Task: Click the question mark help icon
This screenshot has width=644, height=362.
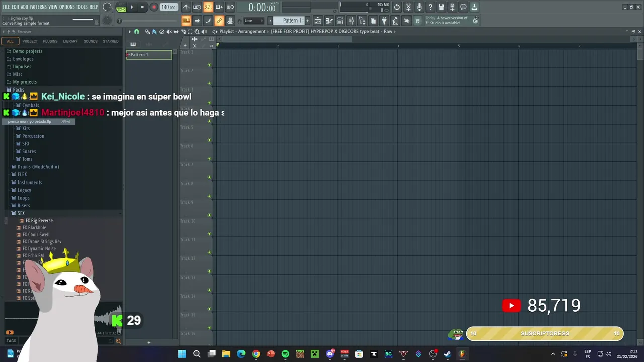Action: pyautogui.click(x=430, y=7)
